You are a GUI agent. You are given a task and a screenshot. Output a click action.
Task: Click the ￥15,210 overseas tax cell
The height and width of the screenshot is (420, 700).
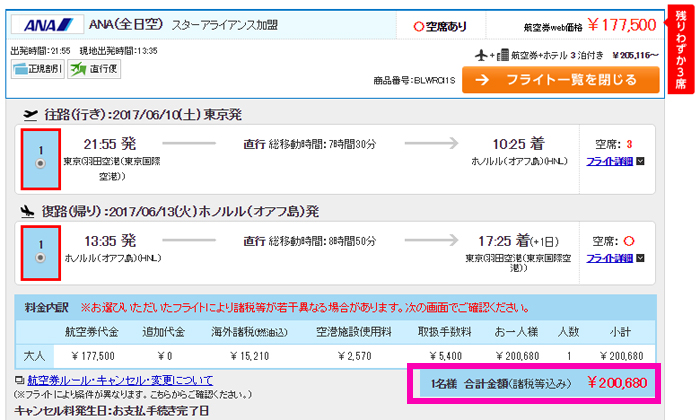pyautogui.click(x=250, y=356)
